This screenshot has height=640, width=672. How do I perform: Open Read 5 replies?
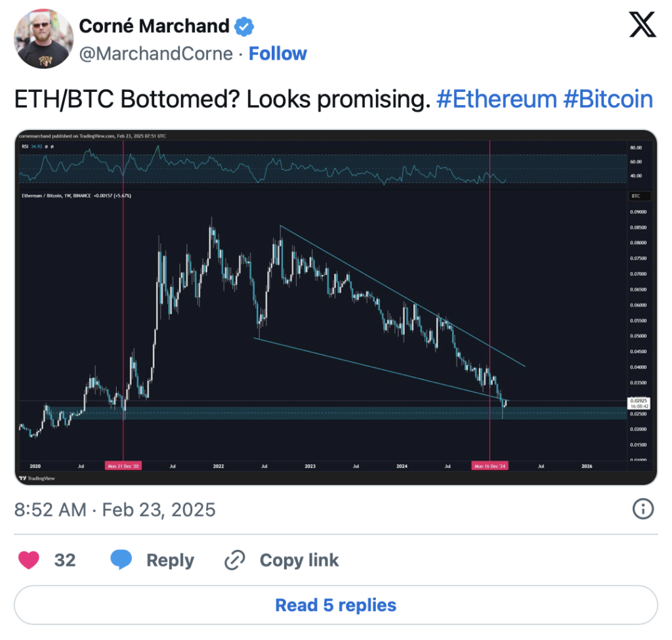(x=336, y=605)
